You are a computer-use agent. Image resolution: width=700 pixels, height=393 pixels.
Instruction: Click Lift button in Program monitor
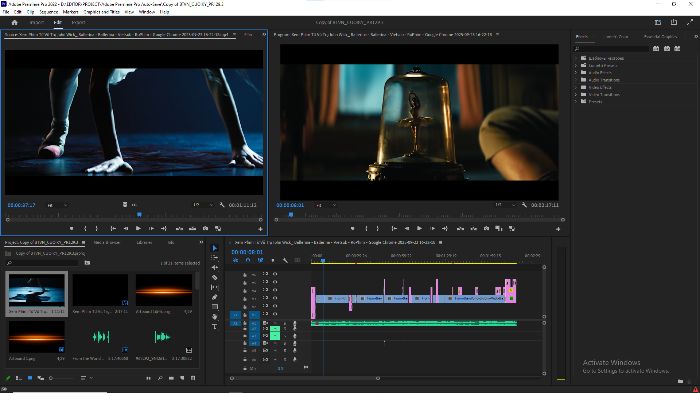[460, 229]
